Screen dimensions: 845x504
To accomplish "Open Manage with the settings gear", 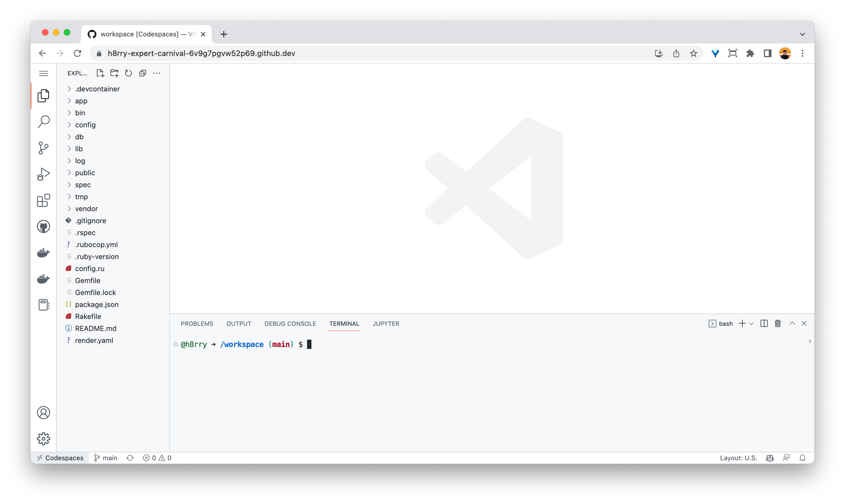I will [x=44, y=439].
